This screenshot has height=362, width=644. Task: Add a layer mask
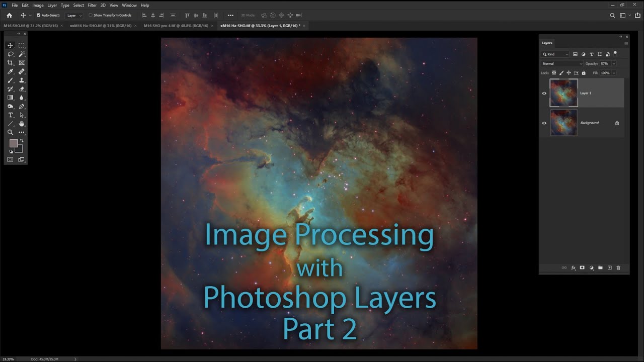coord(582,268)
